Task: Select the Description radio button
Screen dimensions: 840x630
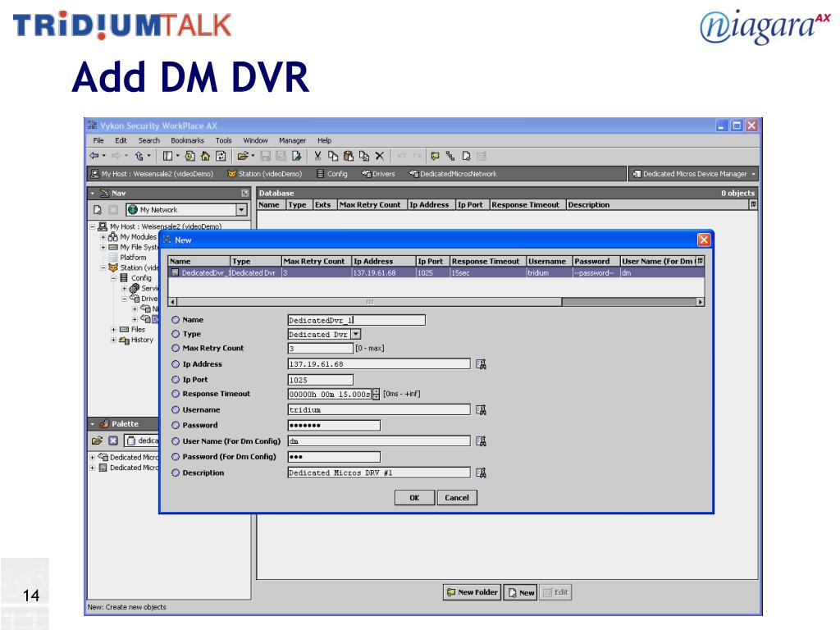Action: tap(176, 473)
